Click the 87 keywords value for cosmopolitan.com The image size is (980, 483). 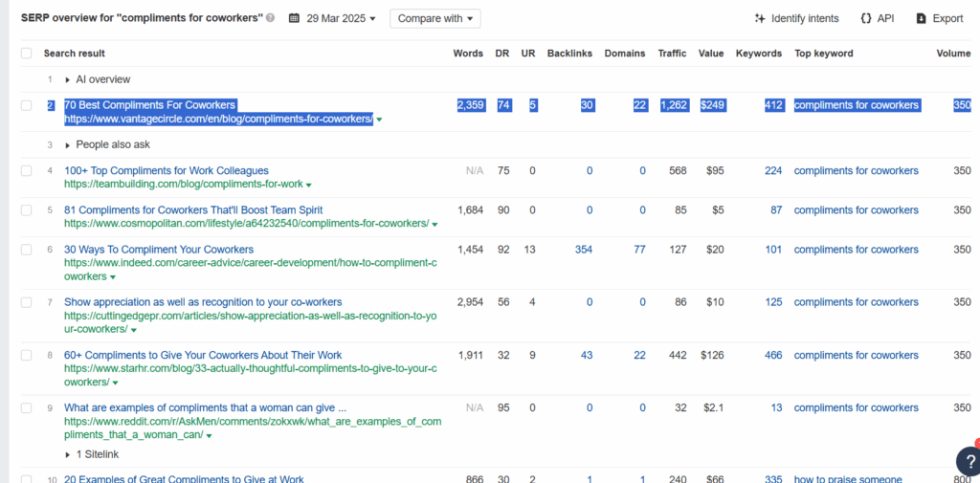pyautogui.click(x=776, y=210)
